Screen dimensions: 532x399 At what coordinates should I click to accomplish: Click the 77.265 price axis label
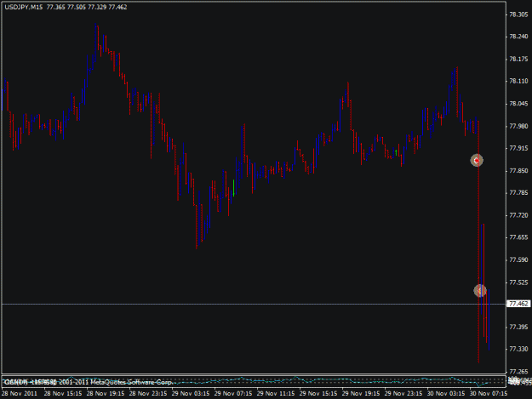tap(518, 372)
